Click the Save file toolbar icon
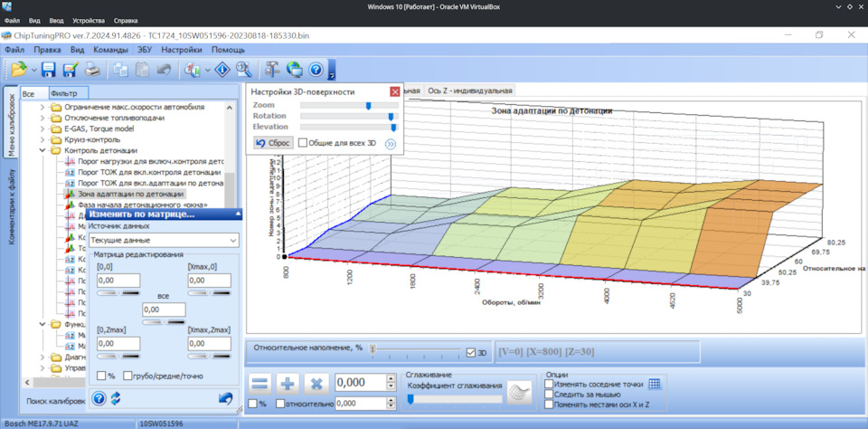Screen dimensions: 868x429 [x=48, y=69]
